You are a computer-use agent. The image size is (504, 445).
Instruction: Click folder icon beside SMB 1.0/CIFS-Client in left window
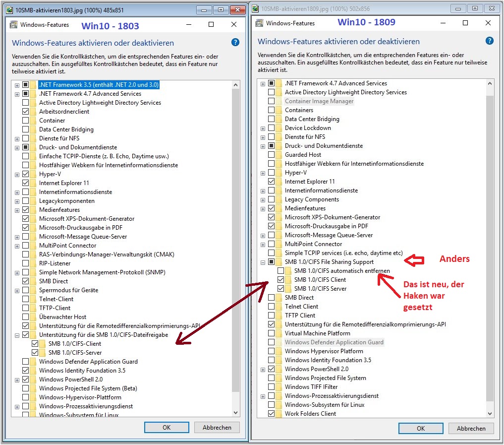tap(43, 344)
